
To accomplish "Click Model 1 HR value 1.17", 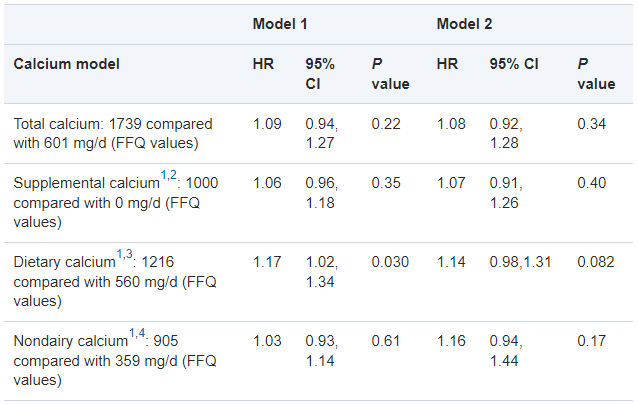I will coord(266,261).
